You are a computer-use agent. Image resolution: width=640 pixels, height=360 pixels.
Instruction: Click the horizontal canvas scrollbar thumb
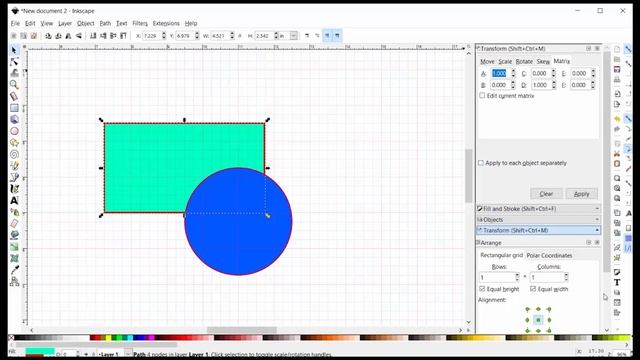tap(242, 330)
